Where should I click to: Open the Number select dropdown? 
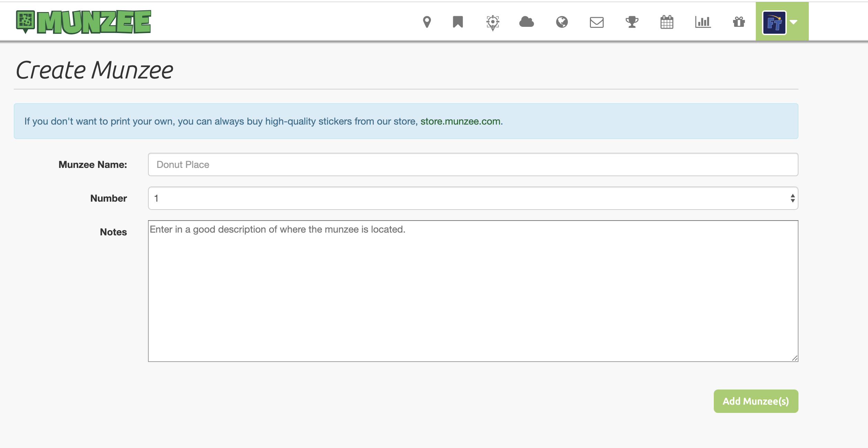click(473, 198)
